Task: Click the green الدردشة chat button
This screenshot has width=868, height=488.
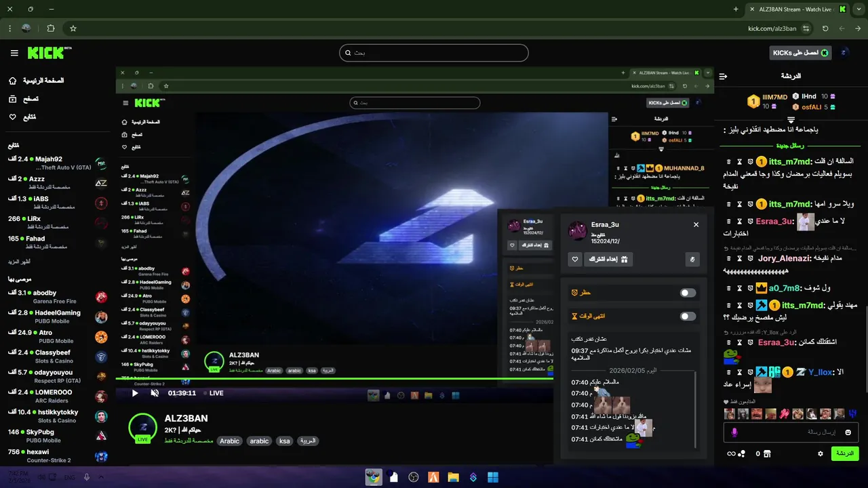Action: 845,453
